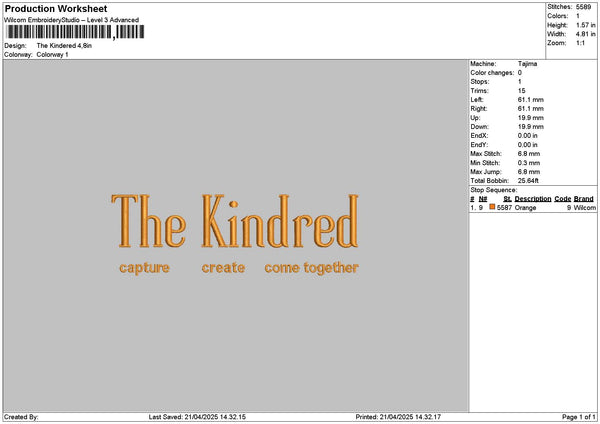
Task: Click the embroidered word 'capture'
Action: point(144,268)
